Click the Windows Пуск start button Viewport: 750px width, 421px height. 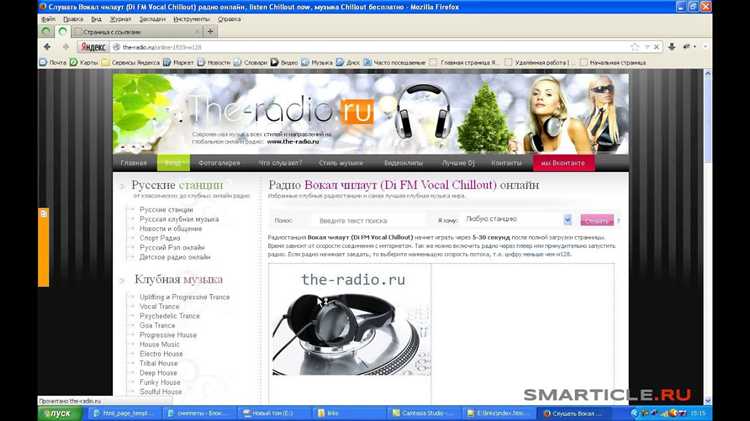pos(60,413)
